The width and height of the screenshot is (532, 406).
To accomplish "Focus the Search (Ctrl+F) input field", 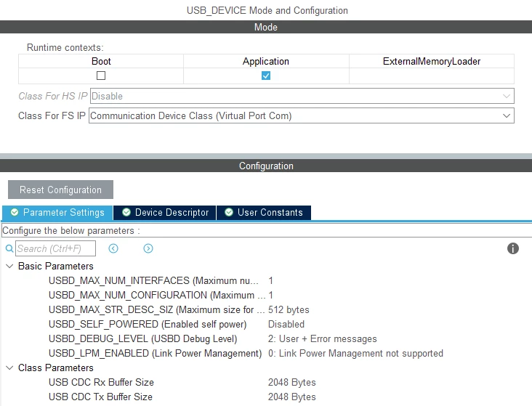I will [56, 248].
